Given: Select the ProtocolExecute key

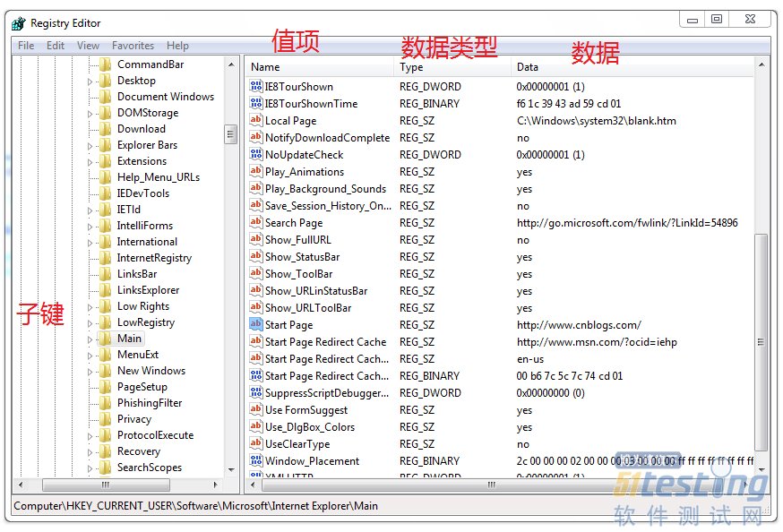Looking at the screenshot, I should (155, 434).
